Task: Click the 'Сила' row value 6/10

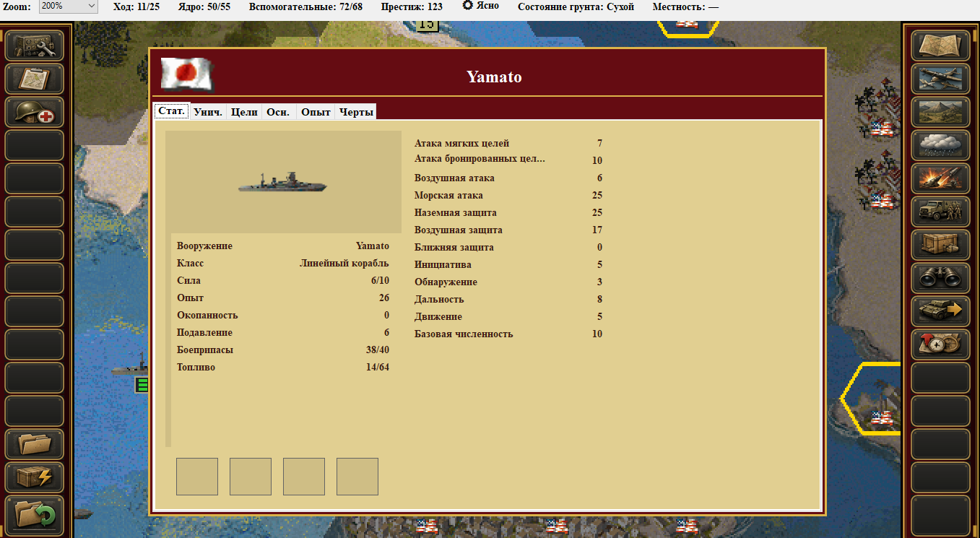Action: point(381,281)
